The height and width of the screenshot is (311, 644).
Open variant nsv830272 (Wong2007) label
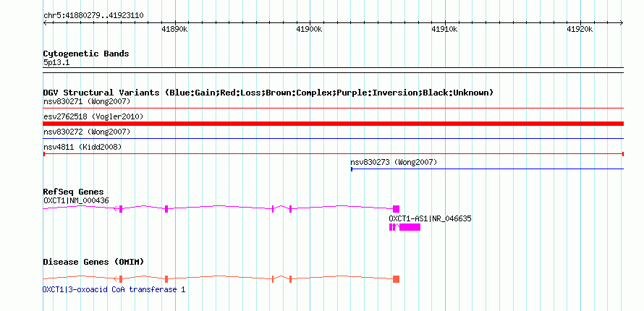pyautogui.click(x=87, y=132)
